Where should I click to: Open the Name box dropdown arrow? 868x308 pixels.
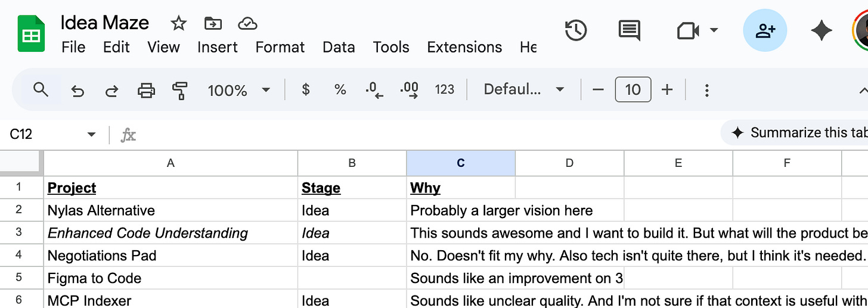tap(91, 135)
